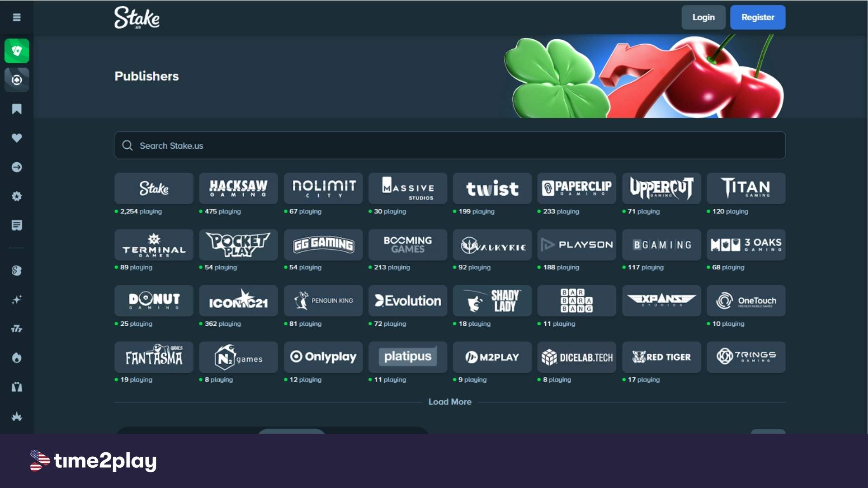Open the bookmark sidebar icon
The image size is (868, 488).
click(17, 109)
